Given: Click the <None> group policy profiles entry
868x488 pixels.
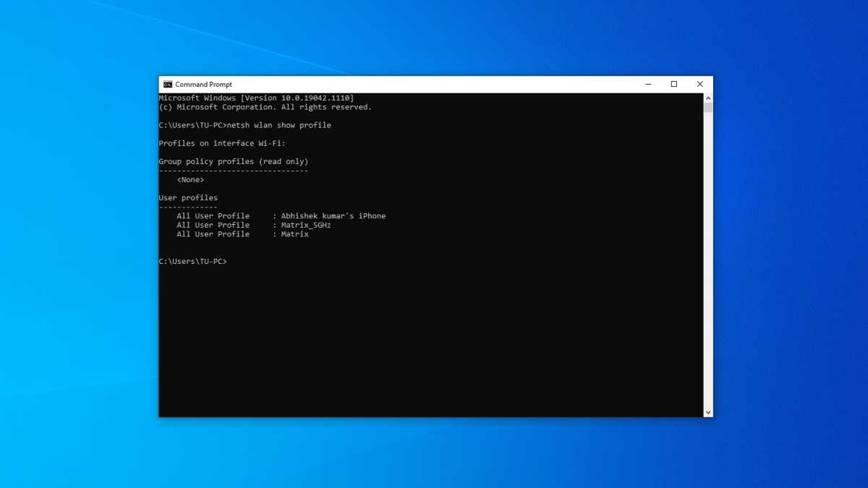Looking at the screenshot, I should coord(190,179).
